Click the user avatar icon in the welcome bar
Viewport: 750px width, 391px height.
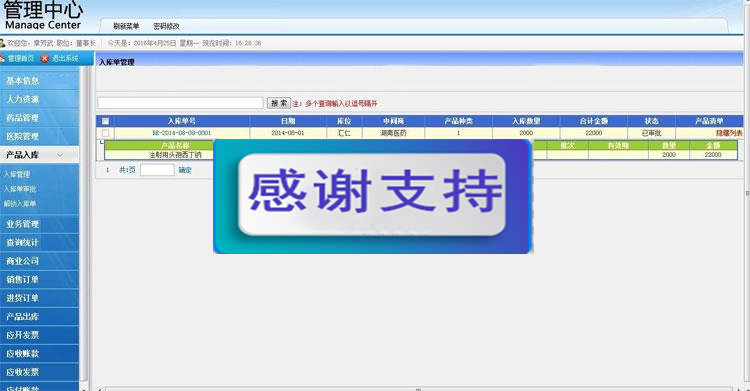[x=2, y=43]
